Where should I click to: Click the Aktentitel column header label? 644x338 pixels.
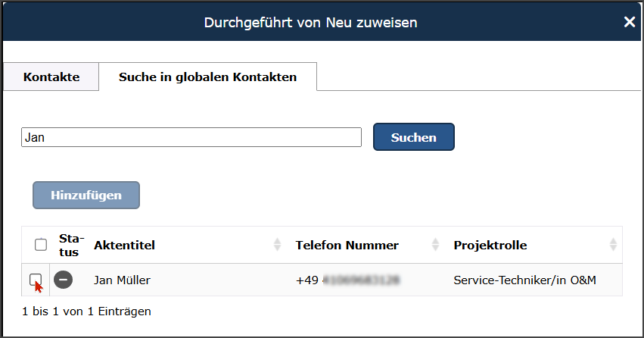coord(124,245)
